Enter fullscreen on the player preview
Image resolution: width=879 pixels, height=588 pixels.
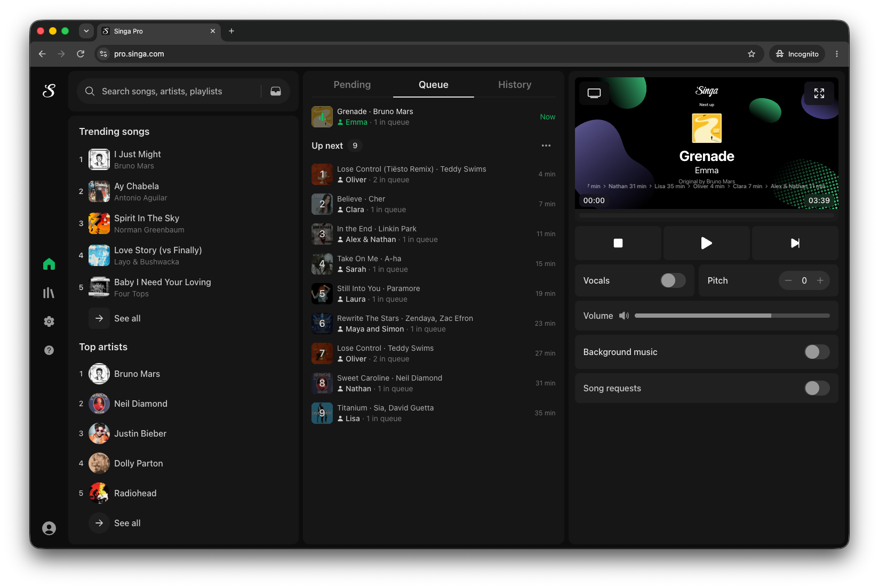819,93
